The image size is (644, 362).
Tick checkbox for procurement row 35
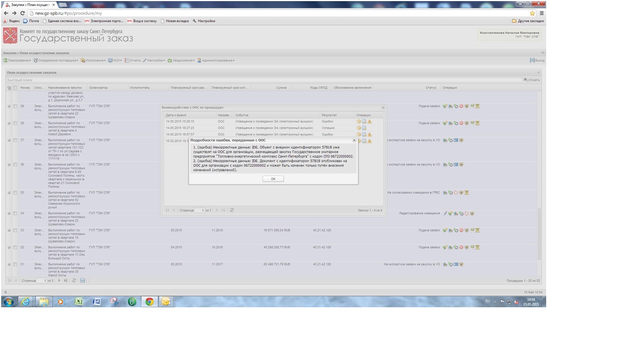tap(15, 193)
